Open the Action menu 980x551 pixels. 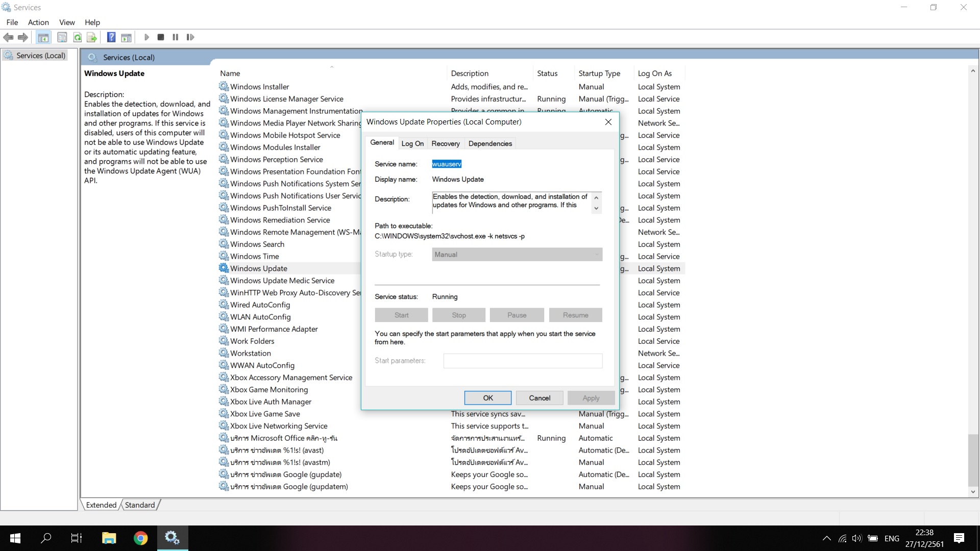(38, 22)
